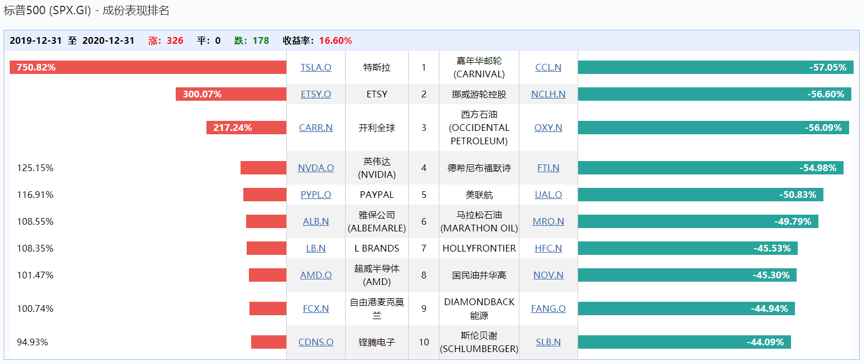Open the ALB.N ticker link
The height and width of the screenshot is (364, 865).
[316, 221]
